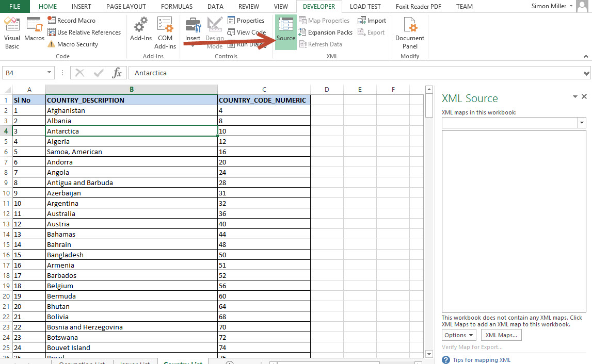Click the Insert Function fx icon
Viewport: 592px width, 364px height.
click(117, 73)
